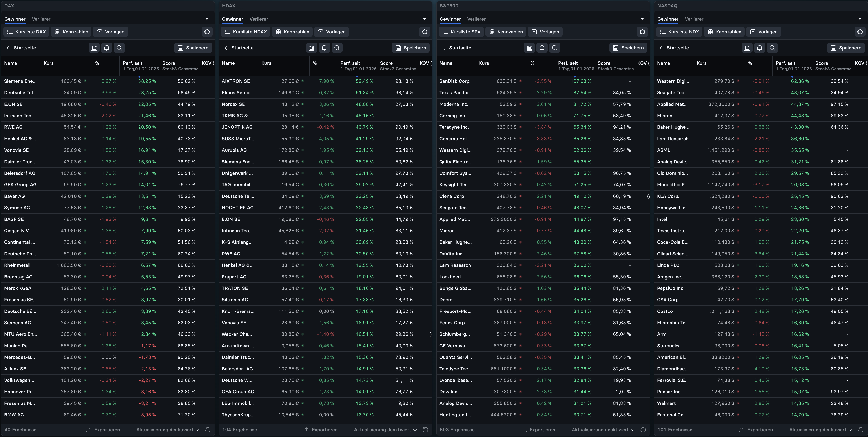The height and width of the screenshot is (437, 868).
Task: Click the settings gear in NASDAQ panel
Action: (x=860, y=32)
